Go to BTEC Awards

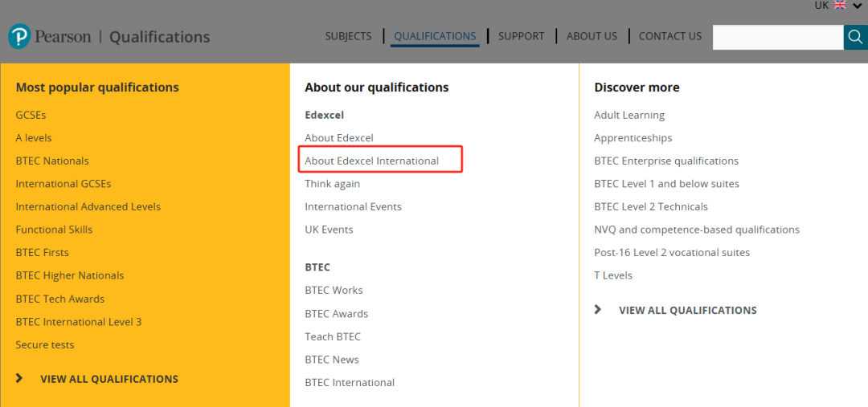(x=336, y=314)
